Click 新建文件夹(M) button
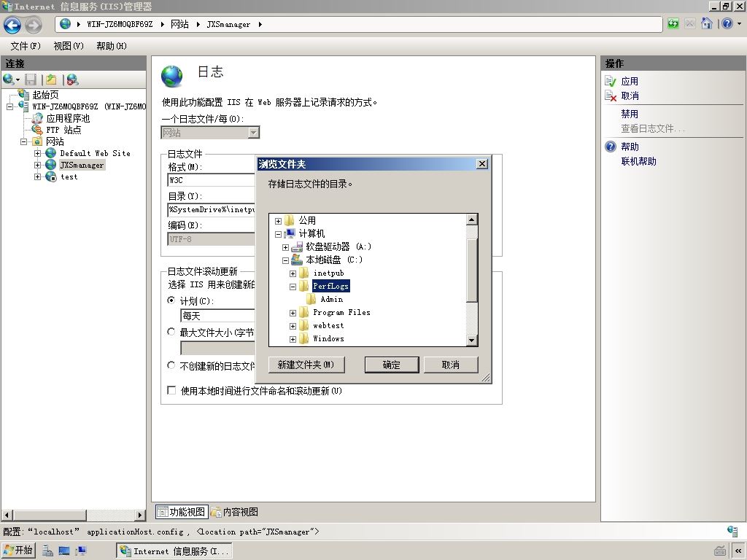 tap(306, 365)
